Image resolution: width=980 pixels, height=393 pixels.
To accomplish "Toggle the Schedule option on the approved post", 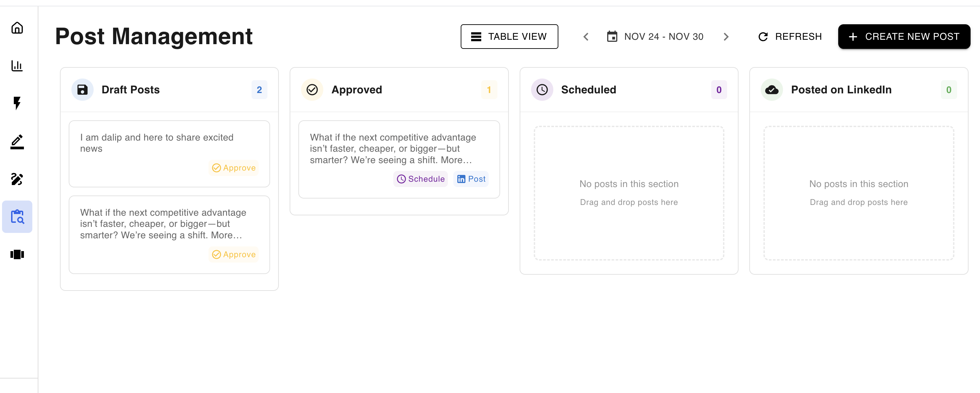I will pyautogui.click(x=420, y=179).
